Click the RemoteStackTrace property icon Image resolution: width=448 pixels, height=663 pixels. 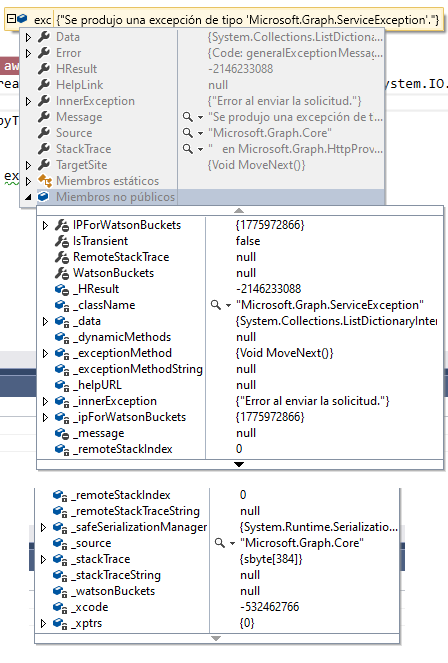click(x=62, y=258)
